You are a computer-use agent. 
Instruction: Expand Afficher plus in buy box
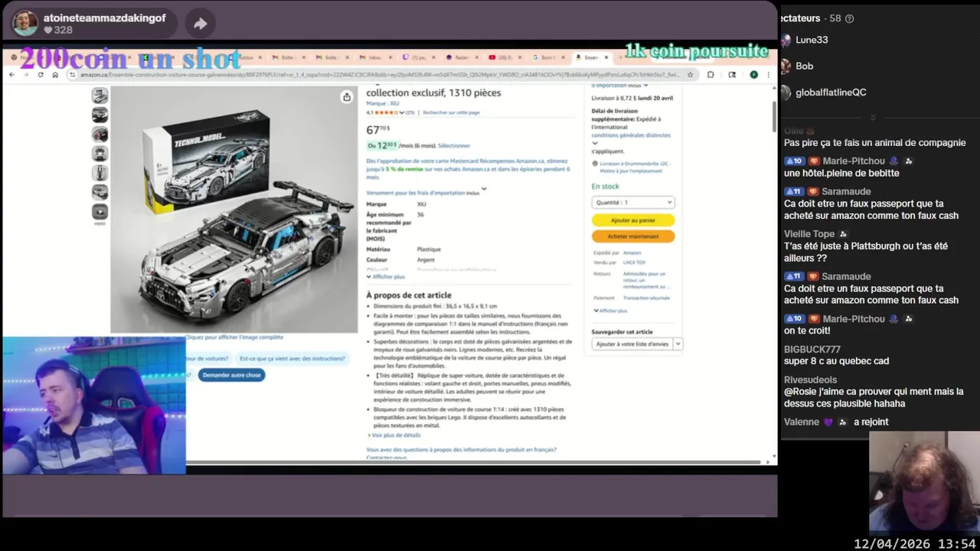(610, 311)
